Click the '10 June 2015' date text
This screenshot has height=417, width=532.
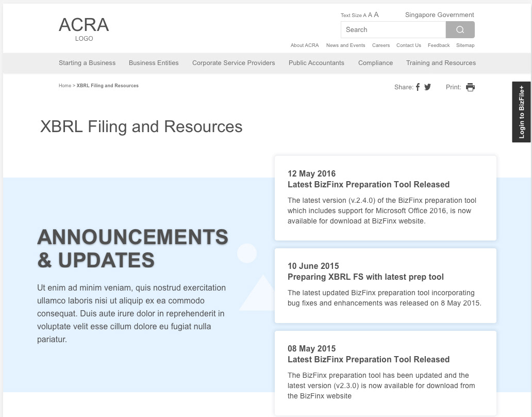(x=313, y=266)
